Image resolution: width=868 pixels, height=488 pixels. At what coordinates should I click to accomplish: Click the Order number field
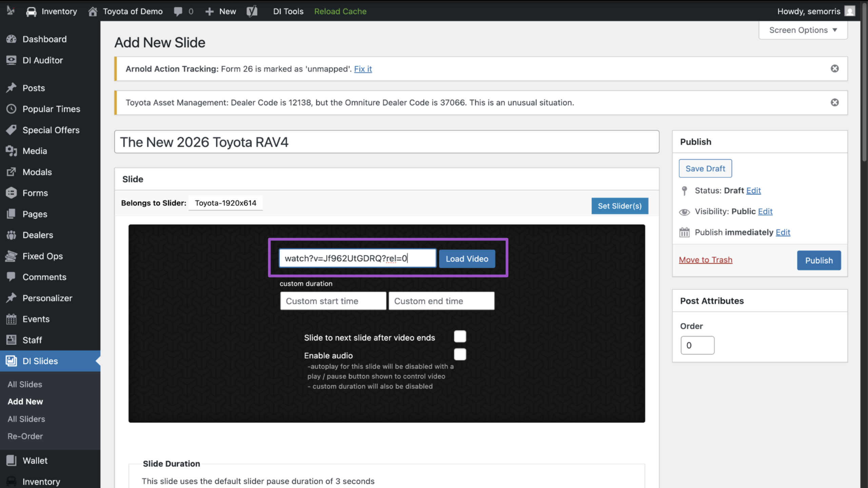697,345
